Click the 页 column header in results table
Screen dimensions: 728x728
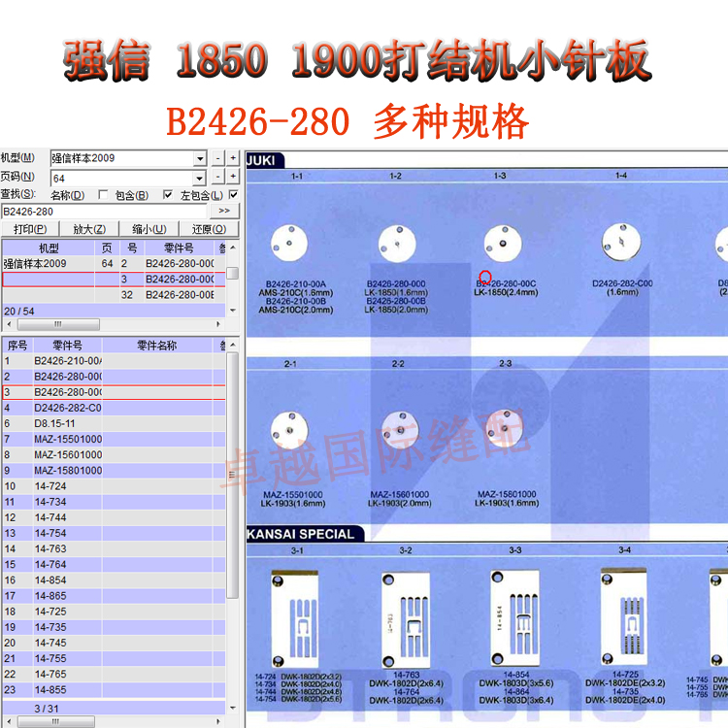(107, 248)
